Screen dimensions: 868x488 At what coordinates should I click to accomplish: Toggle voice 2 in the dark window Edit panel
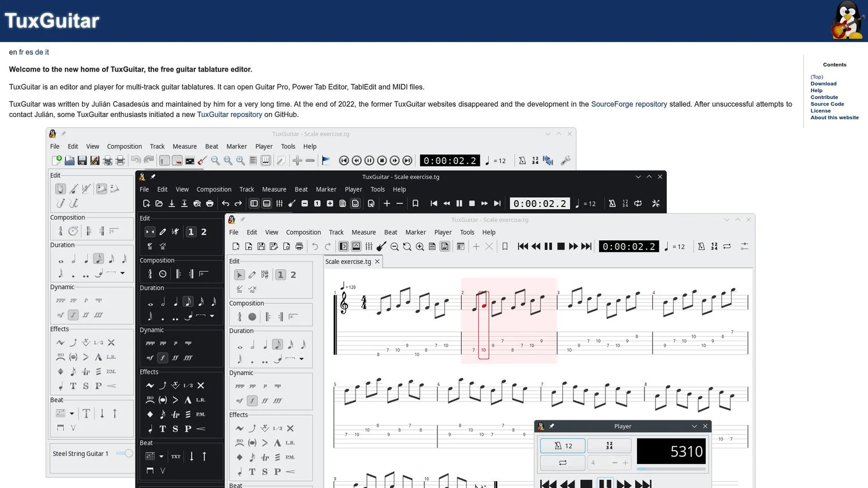point(204,232)
